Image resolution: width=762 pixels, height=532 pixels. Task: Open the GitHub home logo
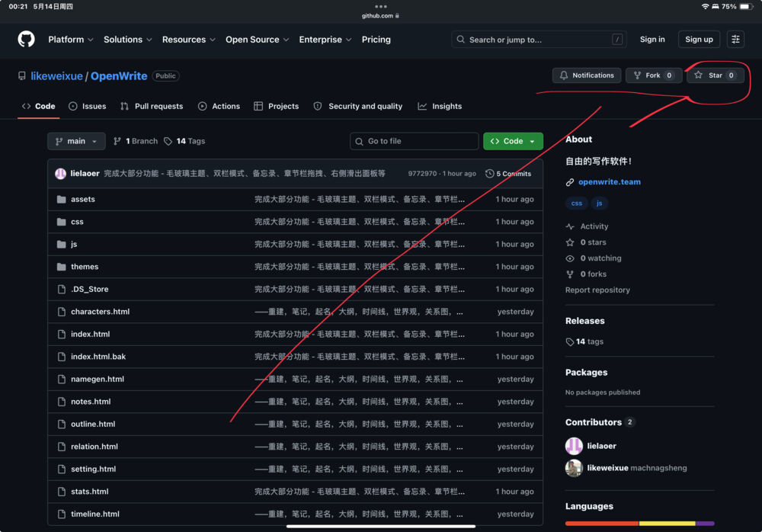tap(26, 40)
